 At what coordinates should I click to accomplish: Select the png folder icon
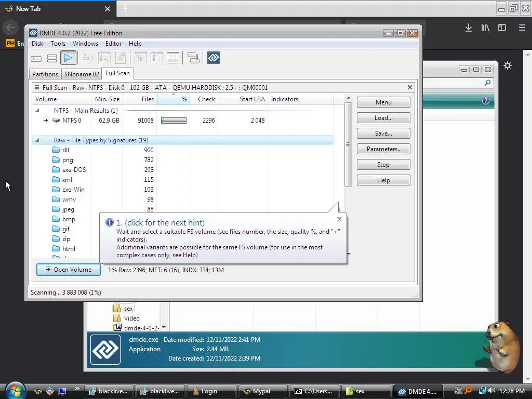coord(56,159)
